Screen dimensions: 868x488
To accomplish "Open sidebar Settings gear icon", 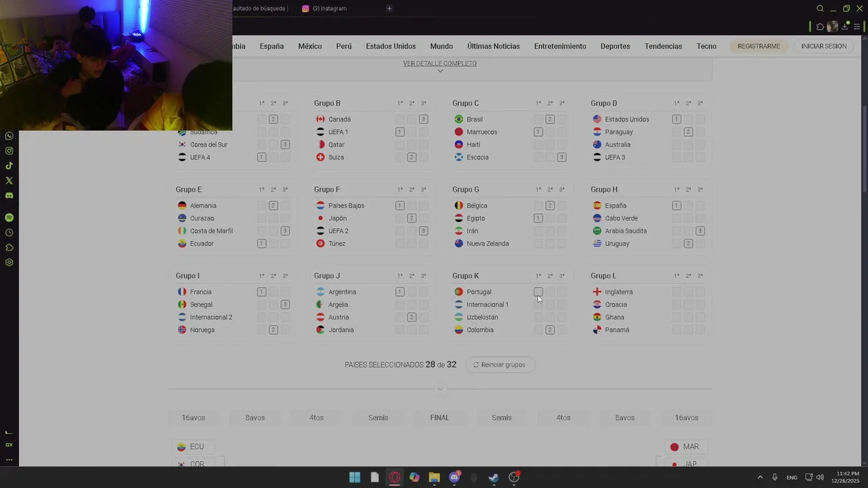I will click(9, 262).
